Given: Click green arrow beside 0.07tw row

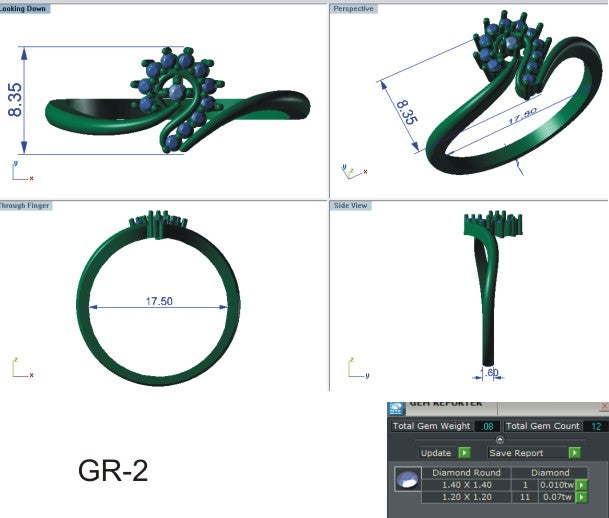Looking at the screenshot, I should point(580,496).
